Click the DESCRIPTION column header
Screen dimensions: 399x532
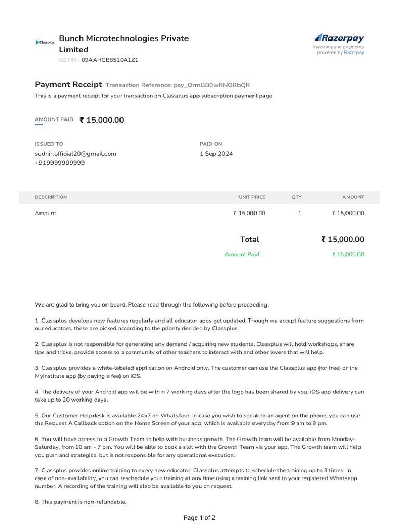(51, 197)
